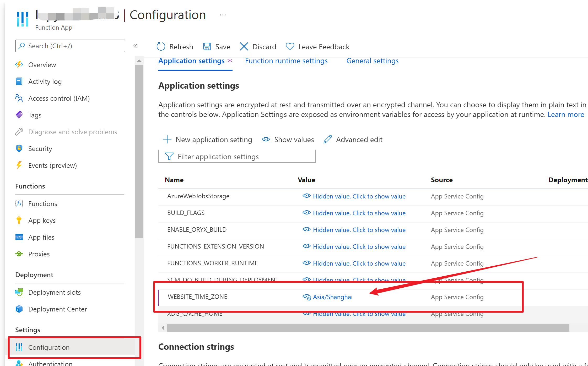Click New application setting button
The height and width of the screenshot is (366, 588).
click(207, 139)
